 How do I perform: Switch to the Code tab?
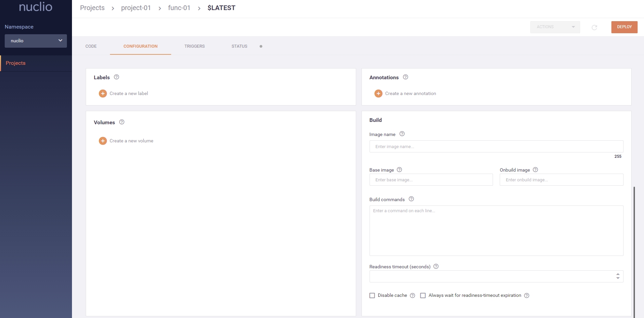[x=91, y=46]
